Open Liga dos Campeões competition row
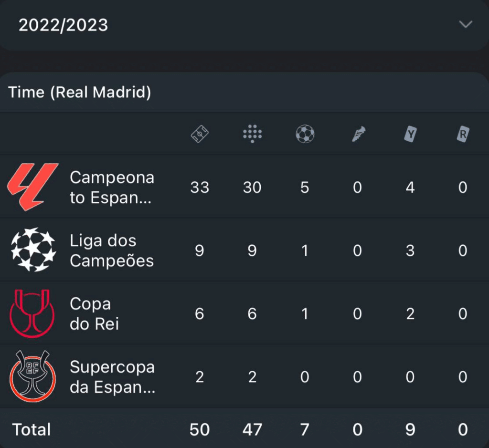 point(112,250)
